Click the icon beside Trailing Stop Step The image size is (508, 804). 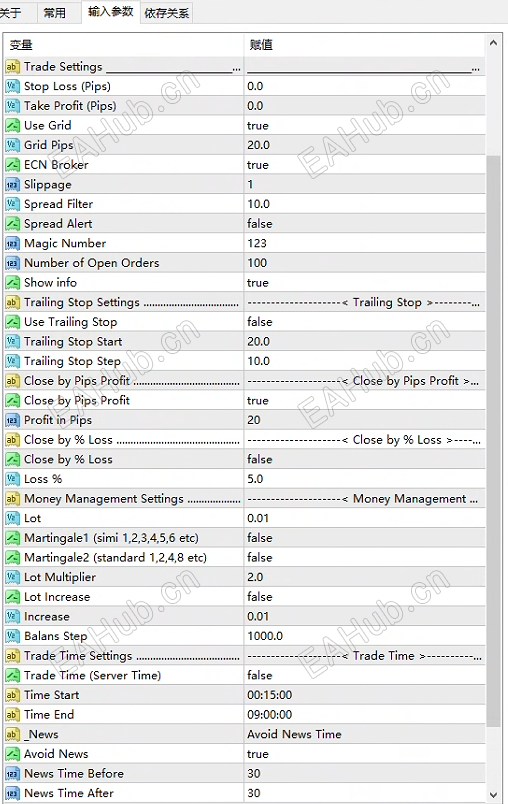click(12, 361)
